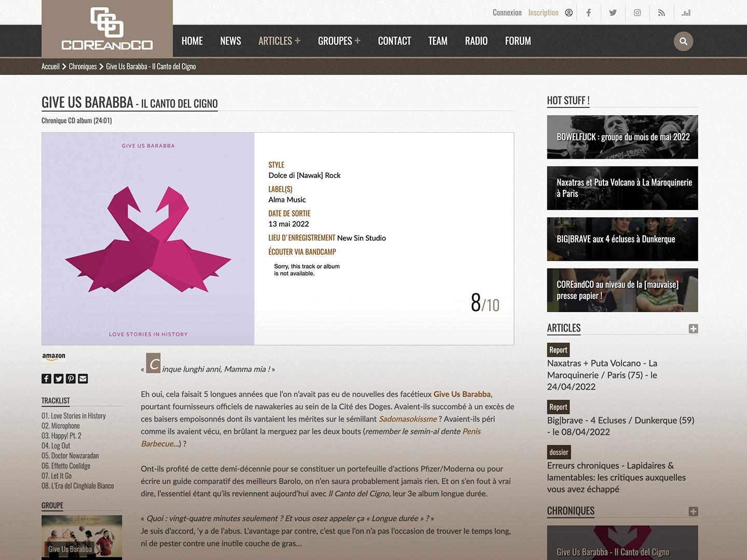Viewport: 747px width, 560px height.
Task: Select track 07. Let It Go
Action: click(57, 476)
